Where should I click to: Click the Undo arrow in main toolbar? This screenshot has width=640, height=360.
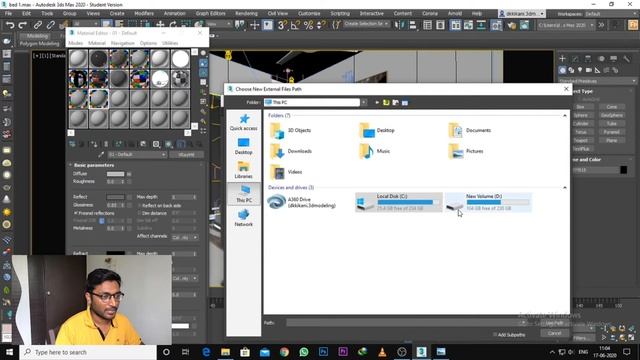coord(9,25)
